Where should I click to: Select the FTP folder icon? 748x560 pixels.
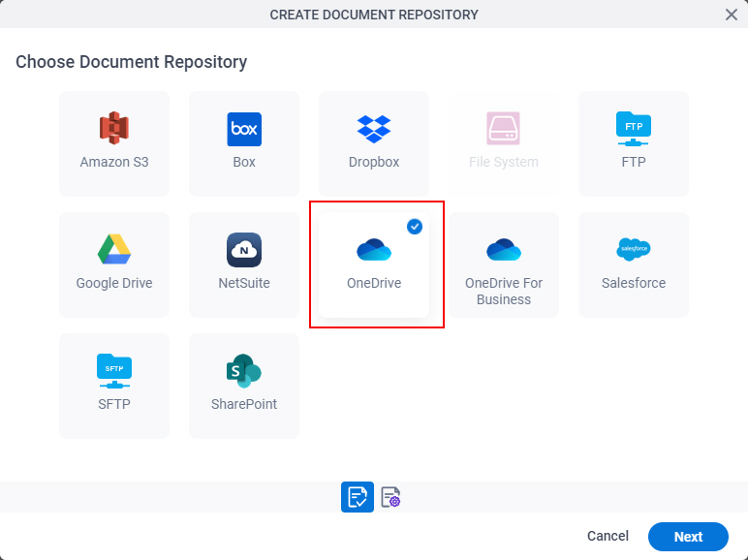[634, 129]
